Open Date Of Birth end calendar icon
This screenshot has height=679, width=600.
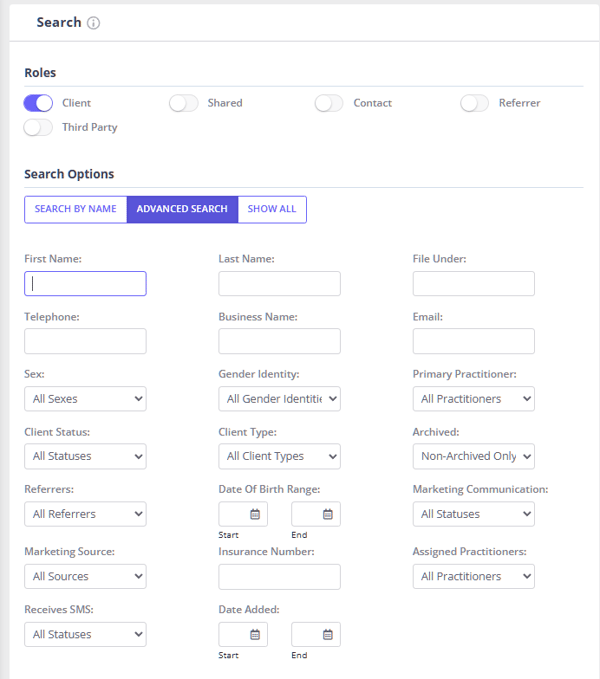click(x=327, y=514)
